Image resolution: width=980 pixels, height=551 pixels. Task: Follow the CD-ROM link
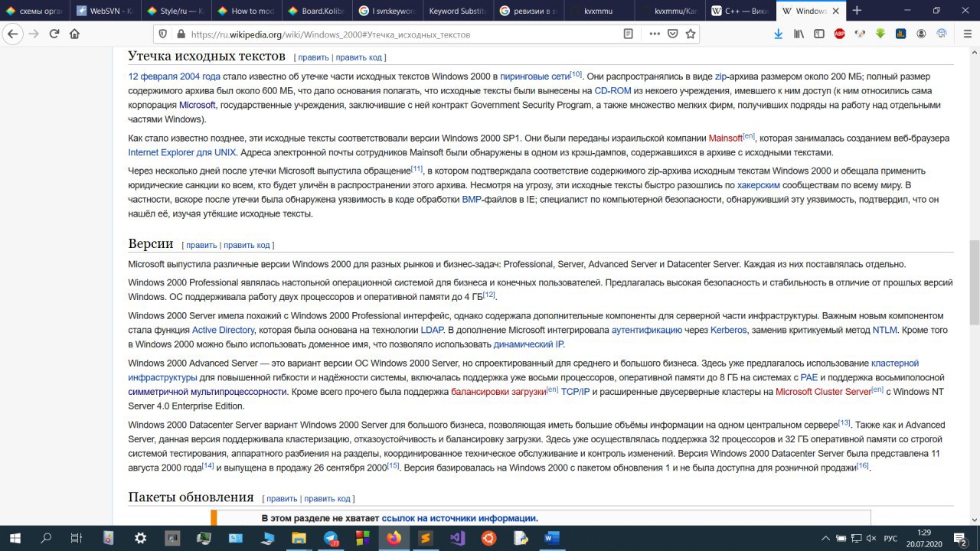[x=612, y=91]
